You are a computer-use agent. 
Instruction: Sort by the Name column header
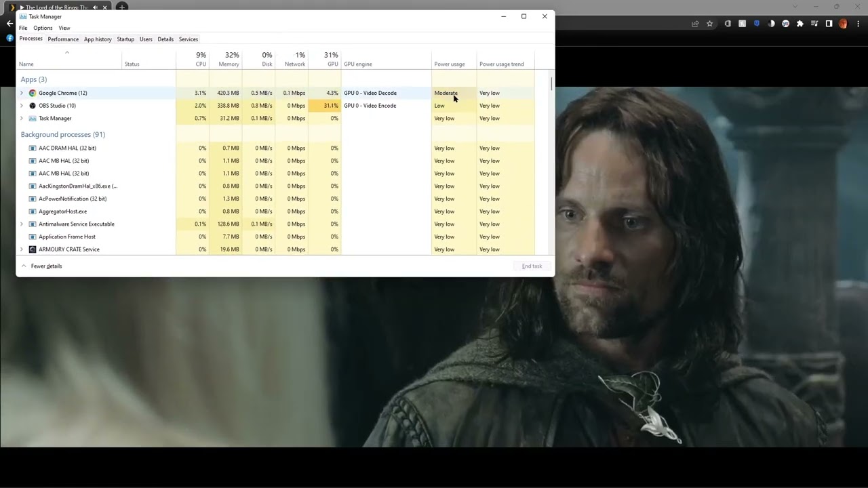pos(69,59)
